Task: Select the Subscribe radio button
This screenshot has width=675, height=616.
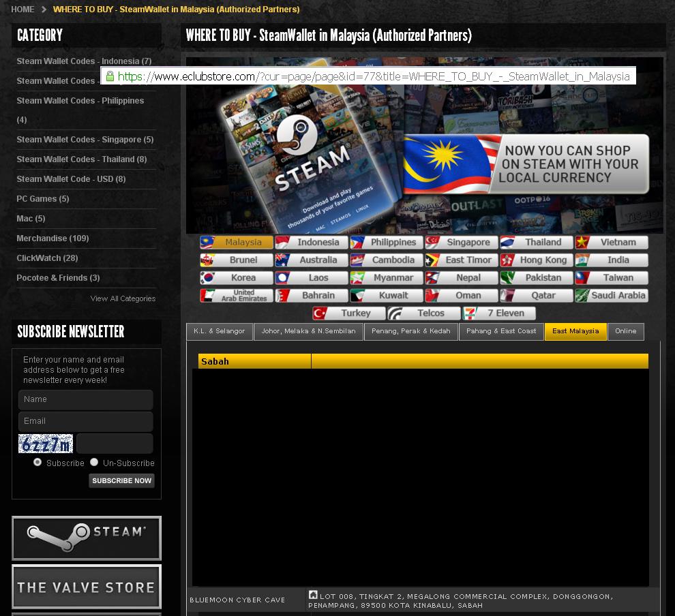Action: 37,462
